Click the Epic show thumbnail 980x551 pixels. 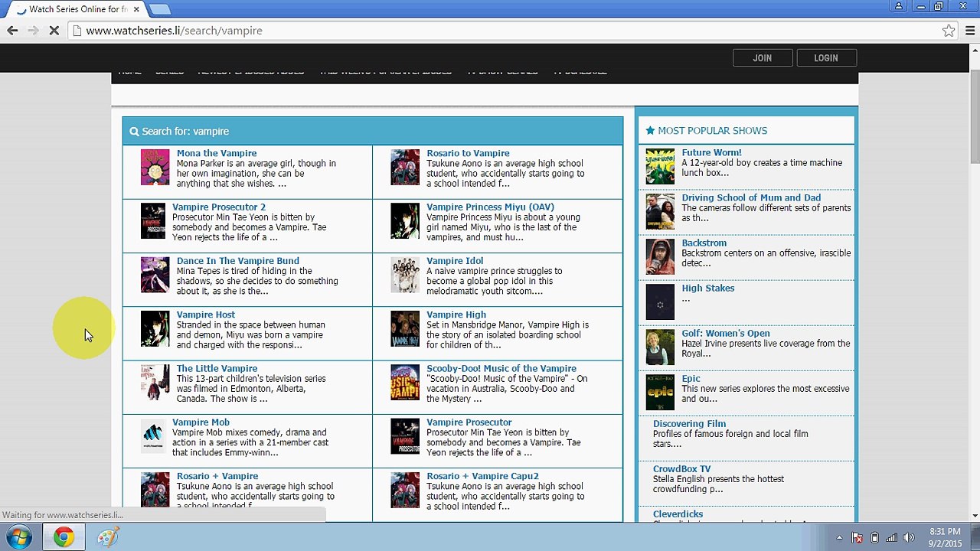coord(660,392)
